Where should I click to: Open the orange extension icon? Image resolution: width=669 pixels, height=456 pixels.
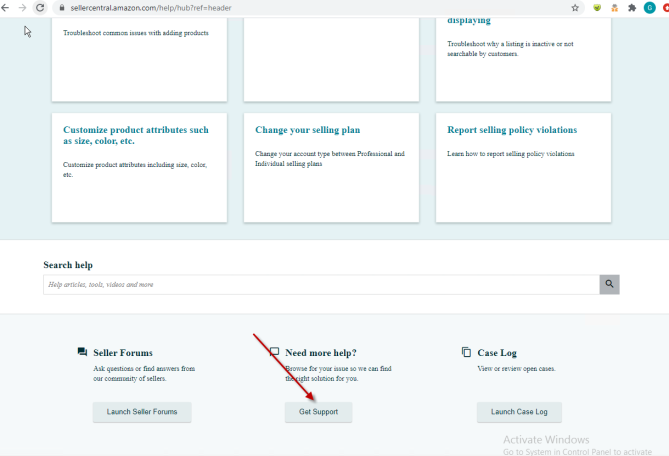pyautogui.click(x=614, y=8)
